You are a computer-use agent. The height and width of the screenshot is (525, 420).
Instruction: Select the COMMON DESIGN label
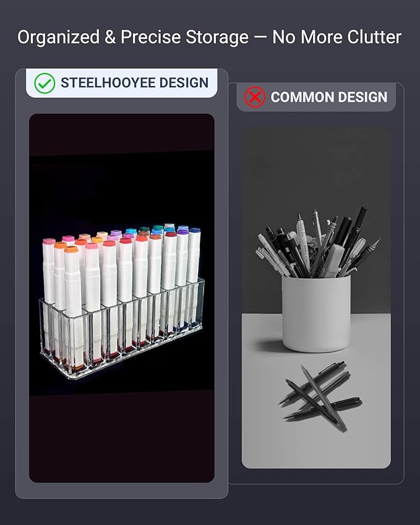329,97
